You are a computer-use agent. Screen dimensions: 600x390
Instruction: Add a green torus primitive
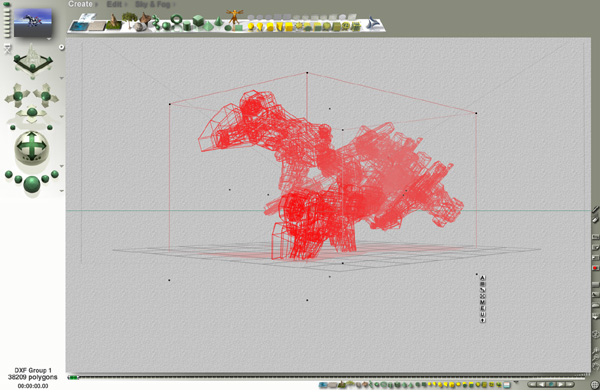176,20
